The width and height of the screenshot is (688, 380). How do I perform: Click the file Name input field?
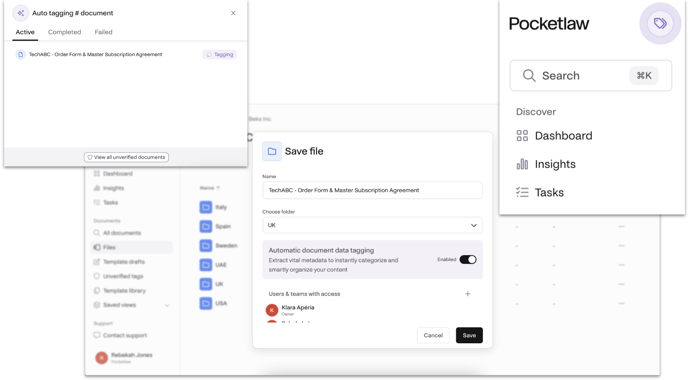click(x=372, y=190)
